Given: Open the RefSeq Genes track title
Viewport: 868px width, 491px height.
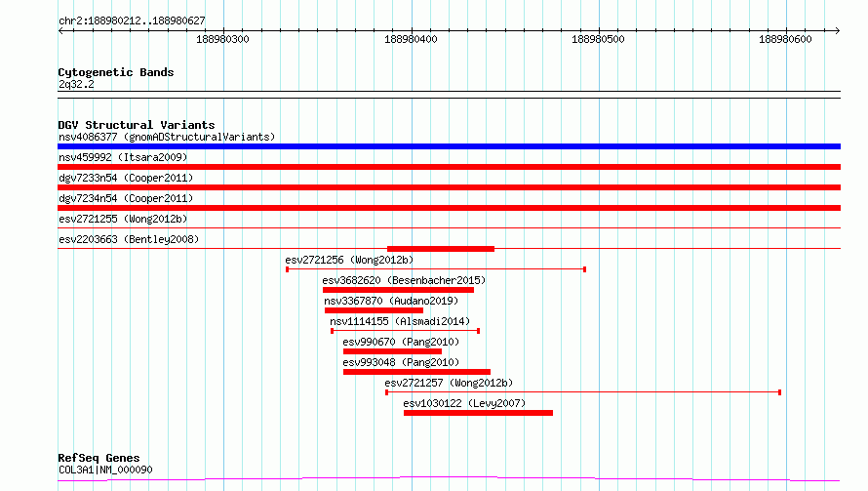Looking at the screenshot, I should tap(99, 458).
